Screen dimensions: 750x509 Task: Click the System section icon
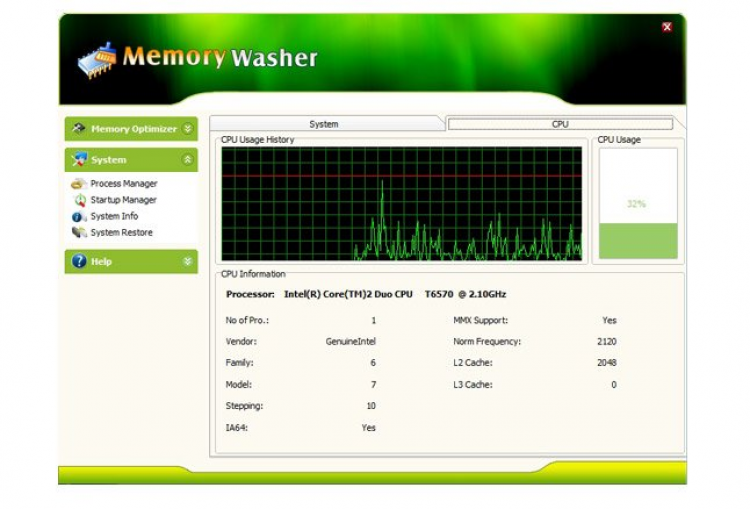pyautogui.click(x=79, y=159)
